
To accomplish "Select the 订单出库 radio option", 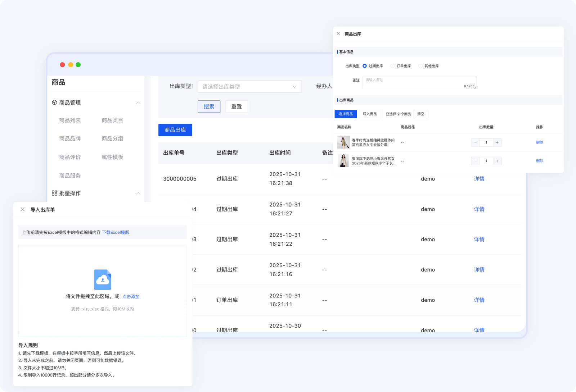I will 392,66.
